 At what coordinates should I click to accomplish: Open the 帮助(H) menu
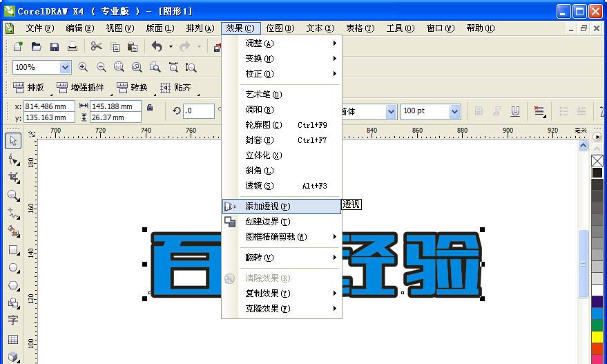(x=481, y=28)
